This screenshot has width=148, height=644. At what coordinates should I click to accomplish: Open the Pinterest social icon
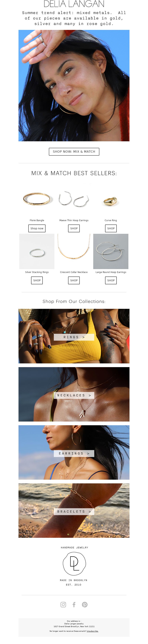pos(85,604)
